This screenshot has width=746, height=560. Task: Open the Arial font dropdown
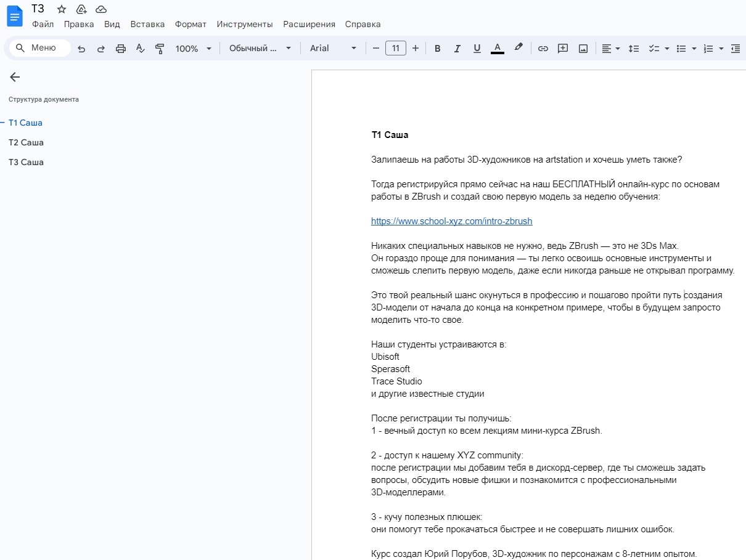(333, 48)
